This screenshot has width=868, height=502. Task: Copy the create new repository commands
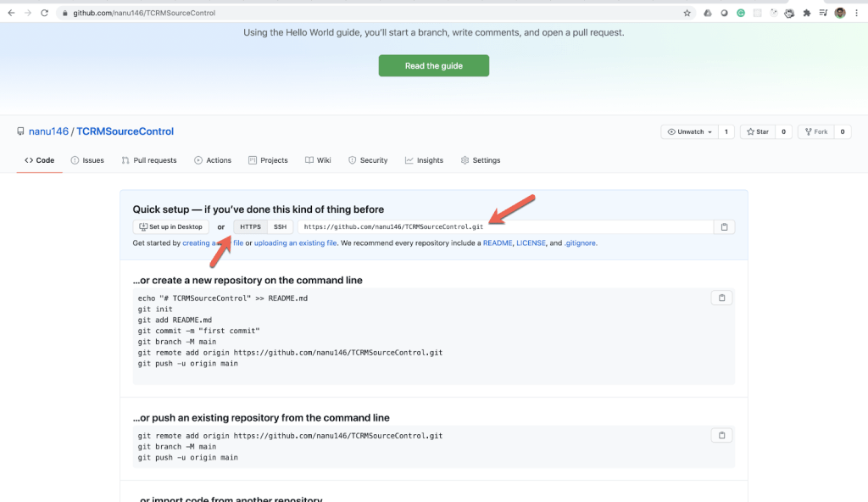tap(721, 298)
